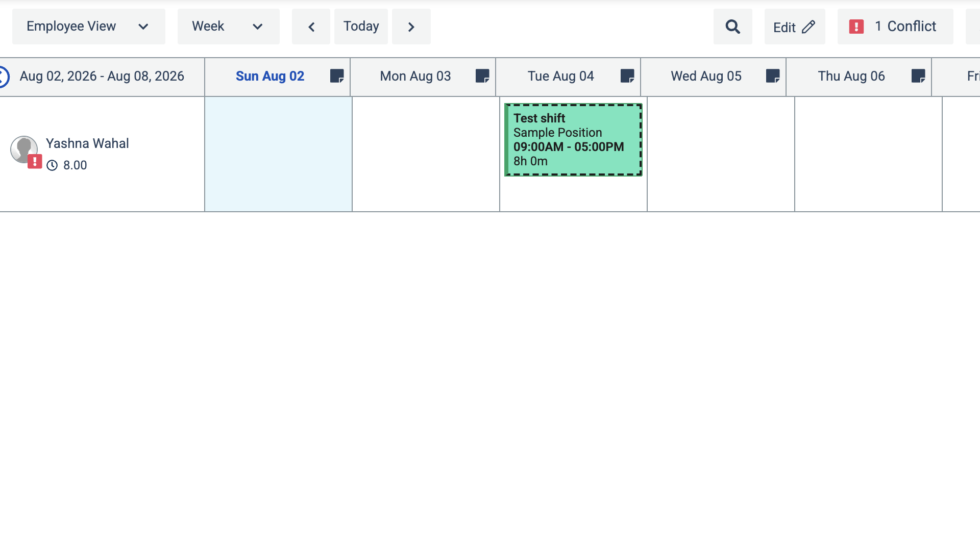View the 1 Conflict alert
Image resolution: width=980 pixels, height=551 pixels.
click(895, 27)
